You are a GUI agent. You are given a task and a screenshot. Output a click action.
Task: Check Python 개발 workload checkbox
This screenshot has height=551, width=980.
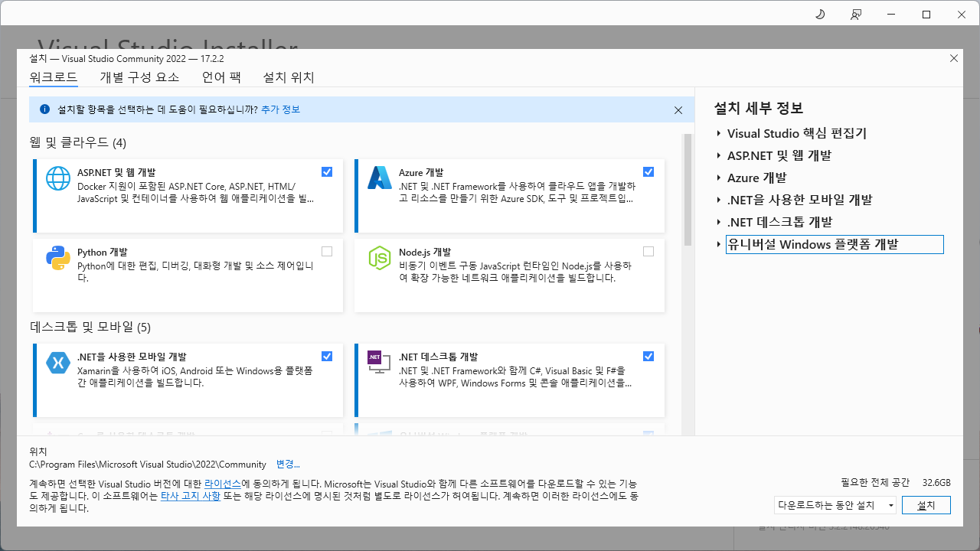click(x=327, y=251)
